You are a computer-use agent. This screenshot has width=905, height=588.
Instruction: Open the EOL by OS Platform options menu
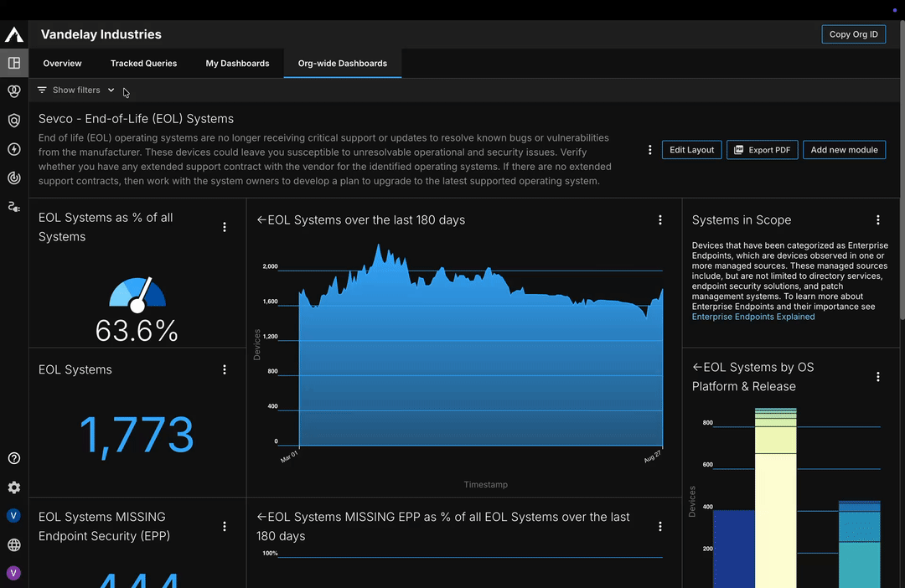click(x=878, y=377)
